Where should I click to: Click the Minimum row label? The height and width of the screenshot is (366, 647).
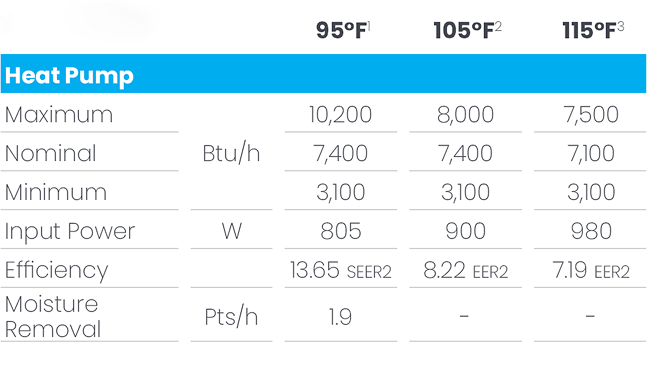pyautogui.click(x=56, y=192)
